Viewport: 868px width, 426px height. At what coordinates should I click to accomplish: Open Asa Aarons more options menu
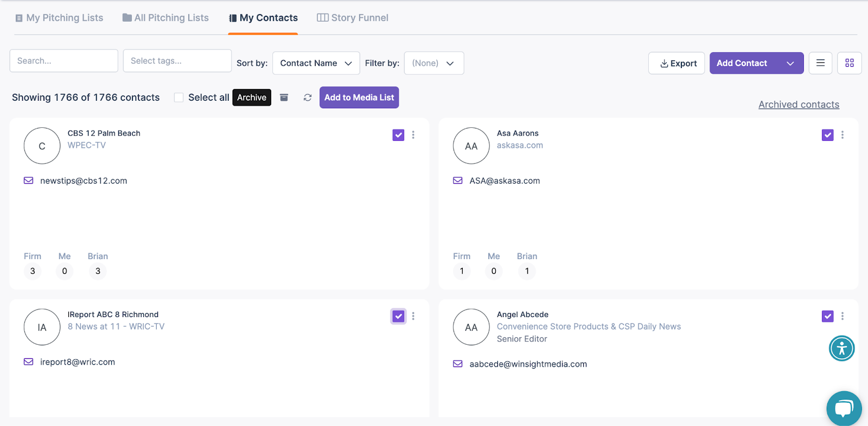tap(843, 135)
